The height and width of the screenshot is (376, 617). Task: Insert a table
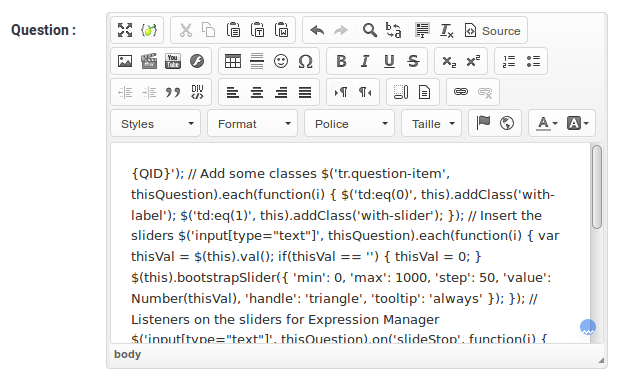[x=233, y=61]
